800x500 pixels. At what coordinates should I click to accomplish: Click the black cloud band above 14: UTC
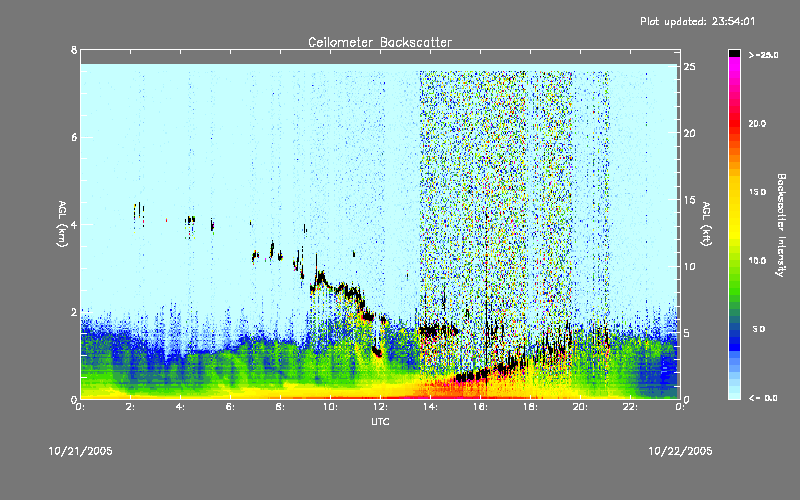[x=438, y=331]
